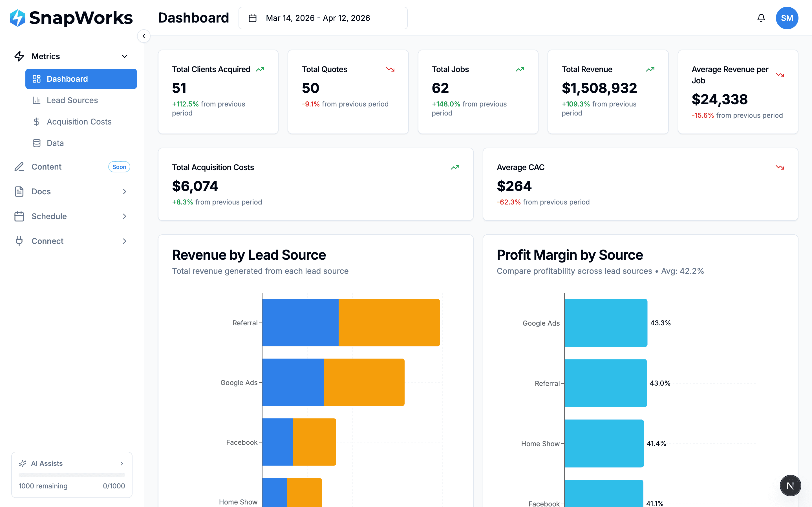Screen dimensions: 812x507
Task: Click the floating N button
Action: click(x=790, y=485)
